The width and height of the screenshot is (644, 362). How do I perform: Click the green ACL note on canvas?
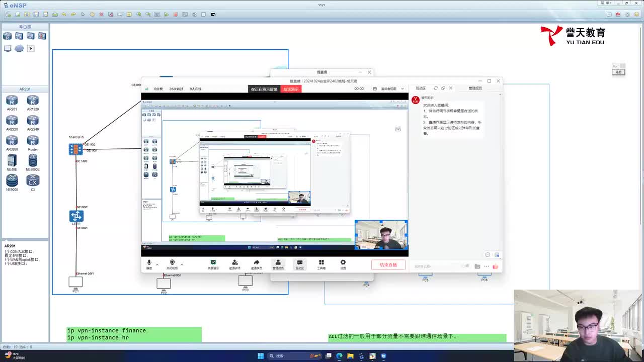tap(417, 336)
